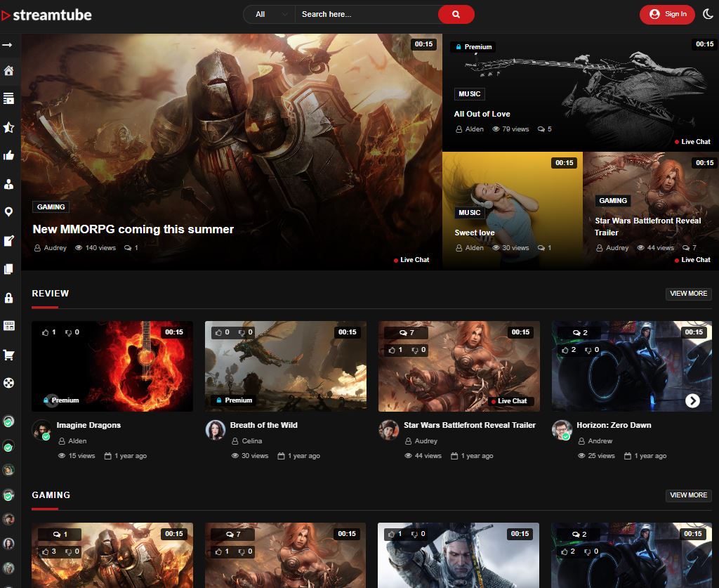Open the Imagine Dragons guitar thumbnail
Image resolution: width=719 pixels, height=588 pixels.
coord(112,366)
